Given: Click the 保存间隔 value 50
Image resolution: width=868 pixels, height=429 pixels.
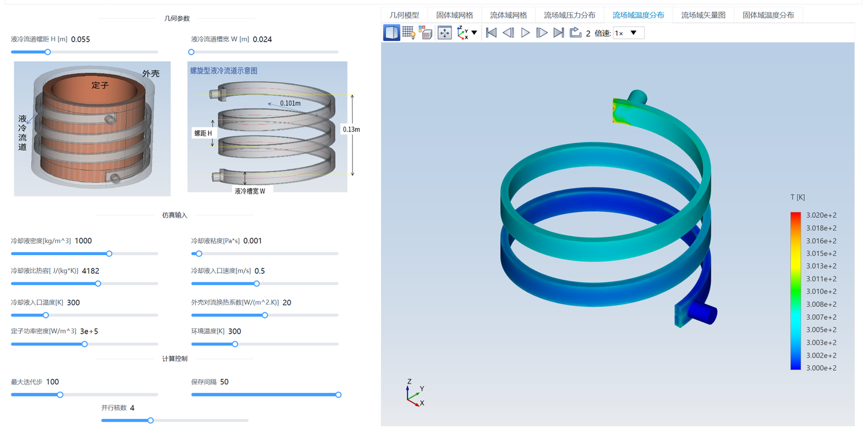Looking at the screenshot, I should click(x=224, y=382).
